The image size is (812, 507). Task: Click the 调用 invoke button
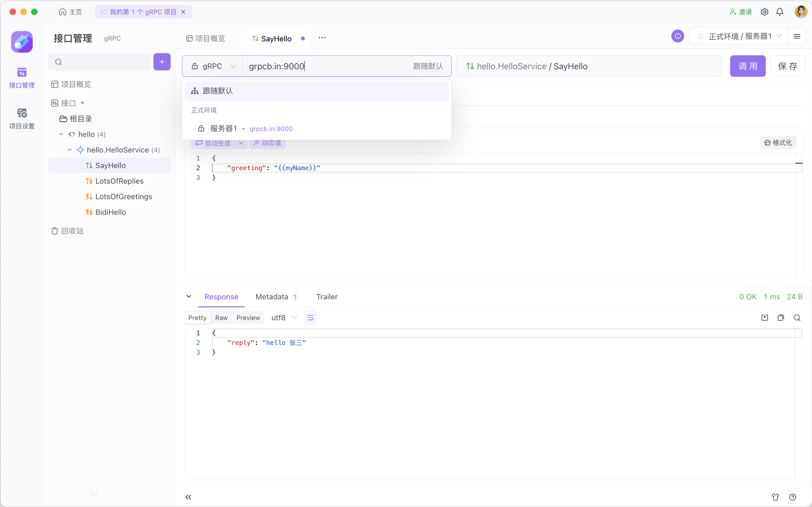point(748,66)
